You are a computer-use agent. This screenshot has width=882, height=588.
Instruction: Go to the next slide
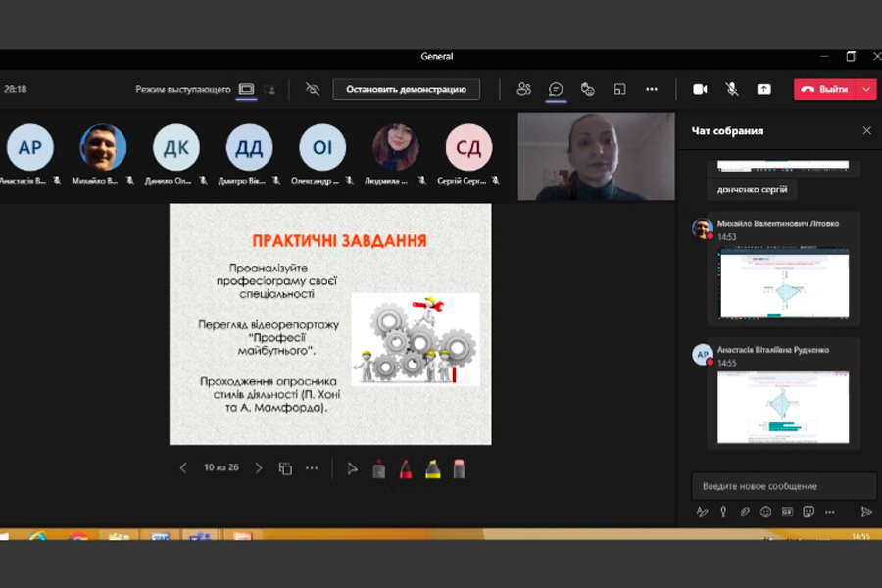[259, 468]
